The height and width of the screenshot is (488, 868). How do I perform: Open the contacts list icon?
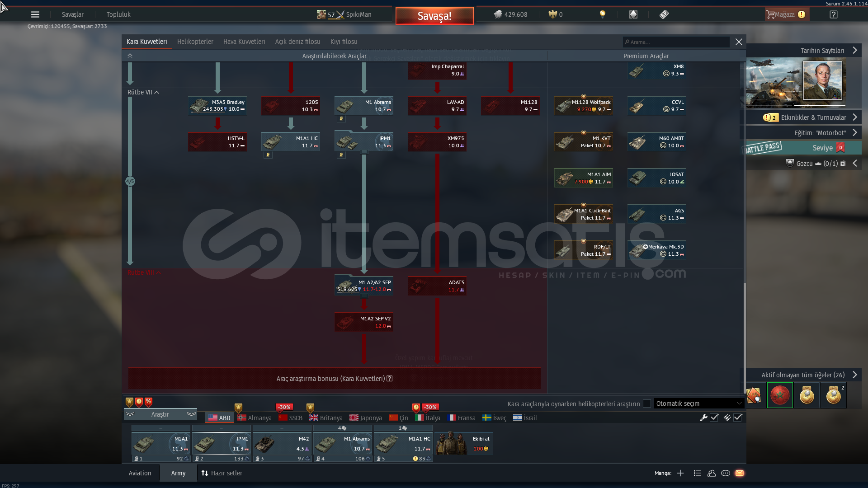[x=698, y=473]
